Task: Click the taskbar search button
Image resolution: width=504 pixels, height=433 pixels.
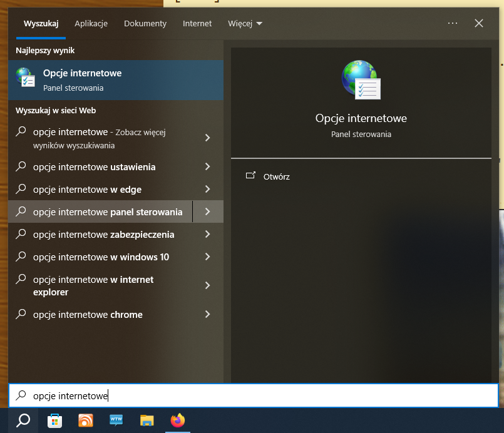Action: tap(23, 420)
